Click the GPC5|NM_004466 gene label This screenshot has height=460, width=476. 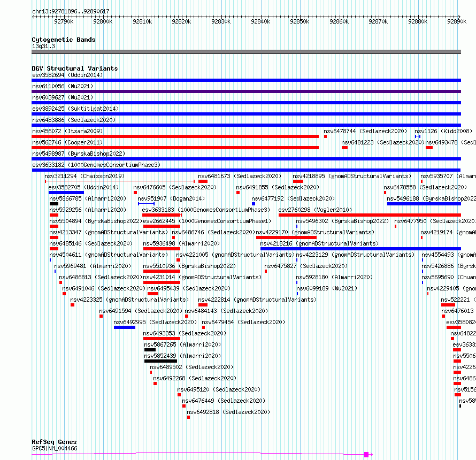[55, 448]
